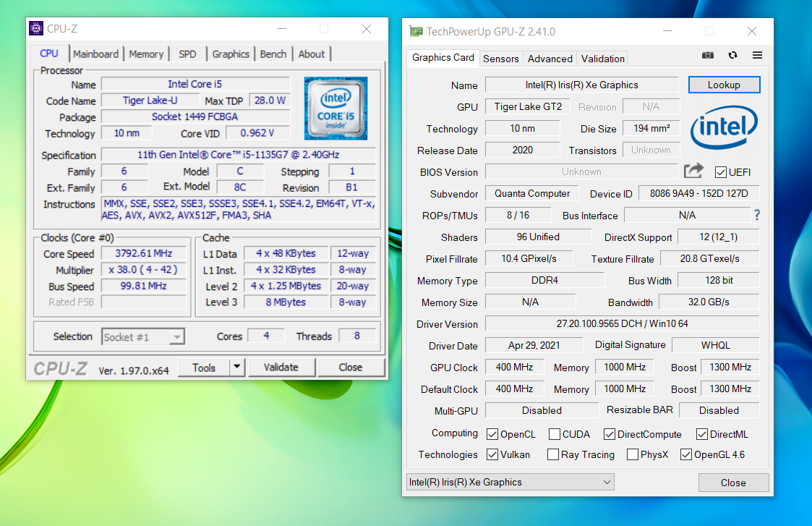Toggle the DirectCompute checkbox
The height and width of the screenshot is (526, 812).
pyautogui.click(x=610, y=434)
